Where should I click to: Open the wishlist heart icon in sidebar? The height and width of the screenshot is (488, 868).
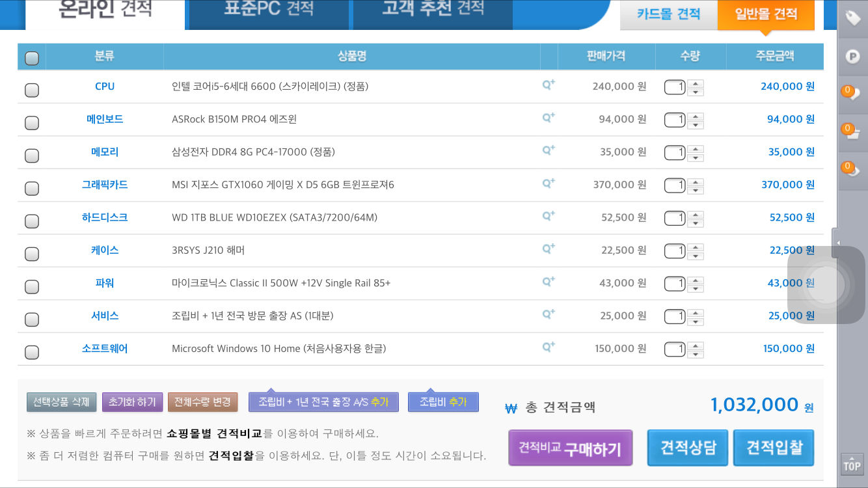click(851, 92)
